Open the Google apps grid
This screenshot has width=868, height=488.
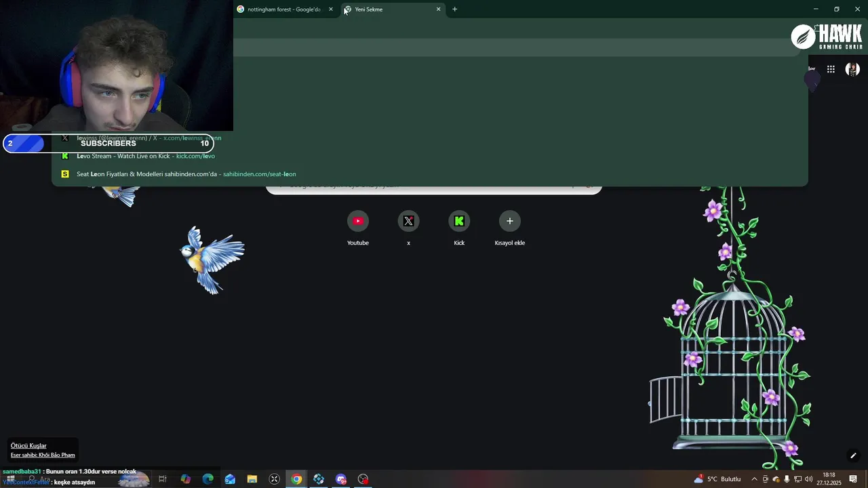click(x=831, y=69)
